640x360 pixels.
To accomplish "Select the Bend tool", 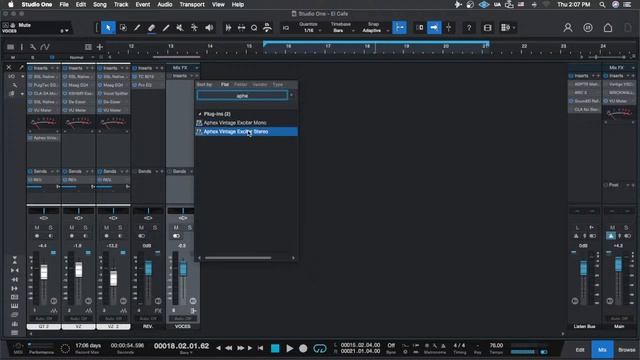I will (194, 28).
